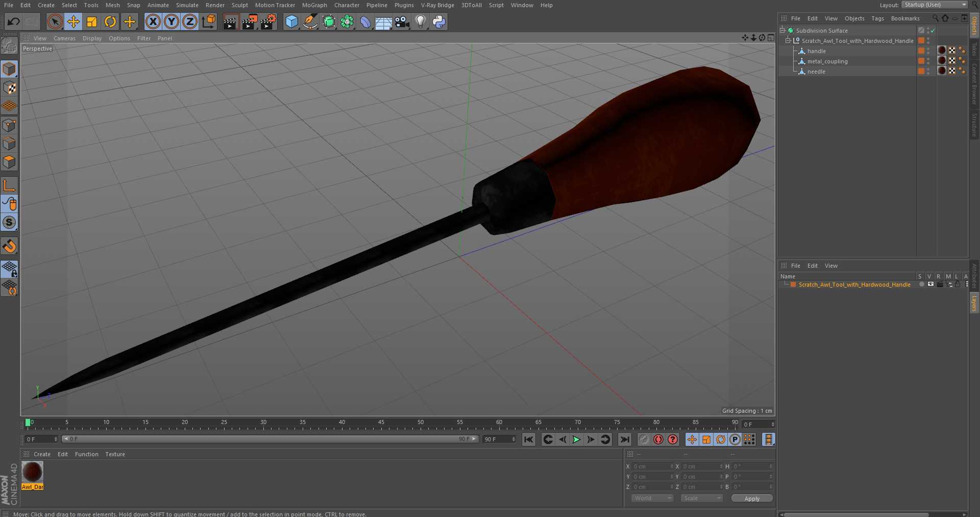Open the spline Pen tool
The width and height of the screenshot is (980, 517).
tap(310, 21)
